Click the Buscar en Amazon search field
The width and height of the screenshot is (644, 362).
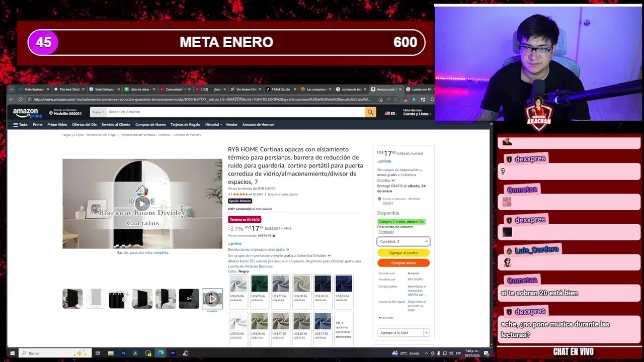[x=234, y=112]
